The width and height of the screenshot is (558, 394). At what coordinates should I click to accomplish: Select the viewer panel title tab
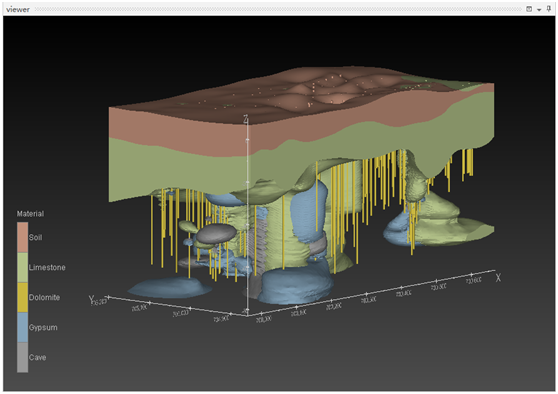click(x=18, y=10)
